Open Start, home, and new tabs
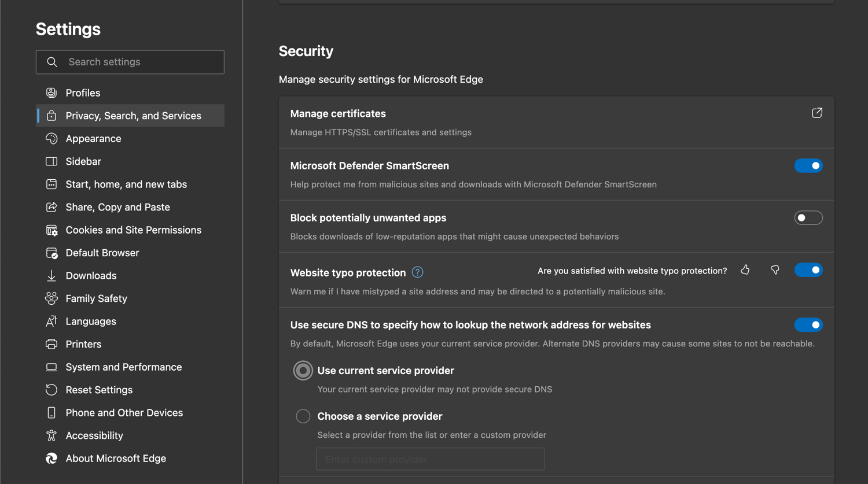 (x=130, y=184)
